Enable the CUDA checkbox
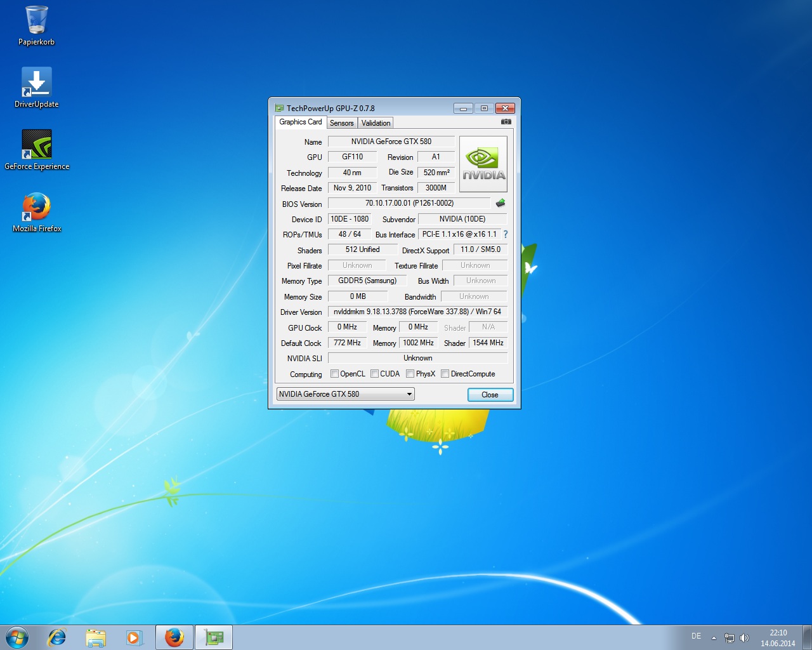Viewport: 812px width, 650px height. [x=374, y=374]
